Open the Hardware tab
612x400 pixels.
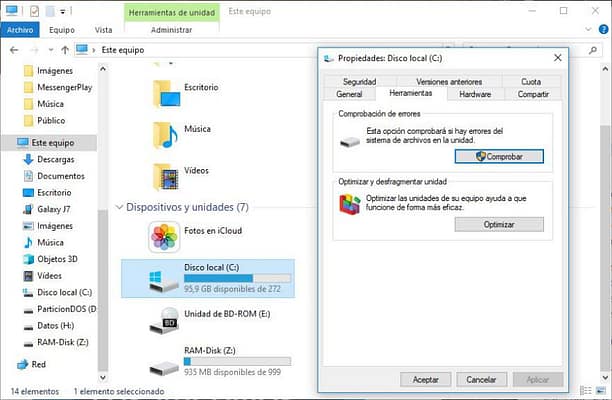click(475, 94)
